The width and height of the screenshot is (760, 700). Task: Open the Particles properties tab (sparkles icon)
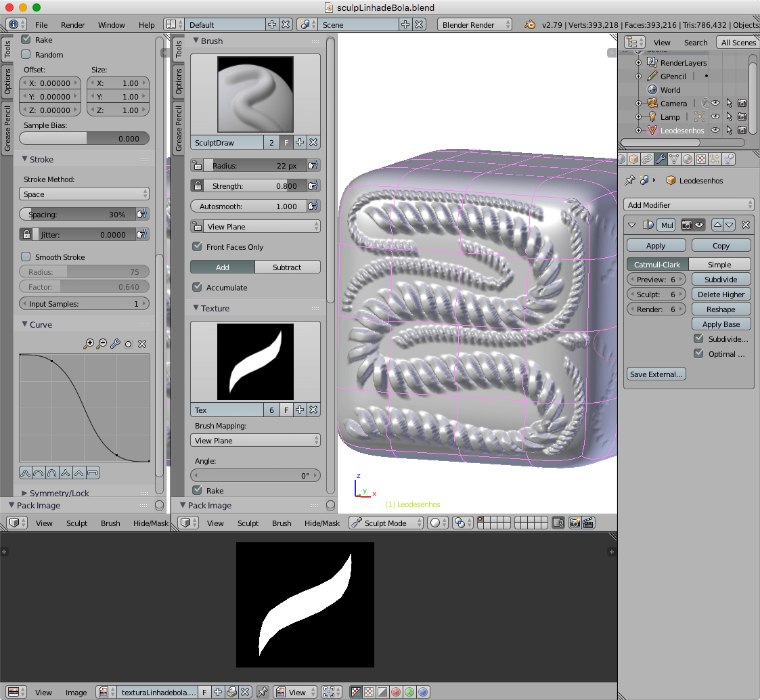715,158
